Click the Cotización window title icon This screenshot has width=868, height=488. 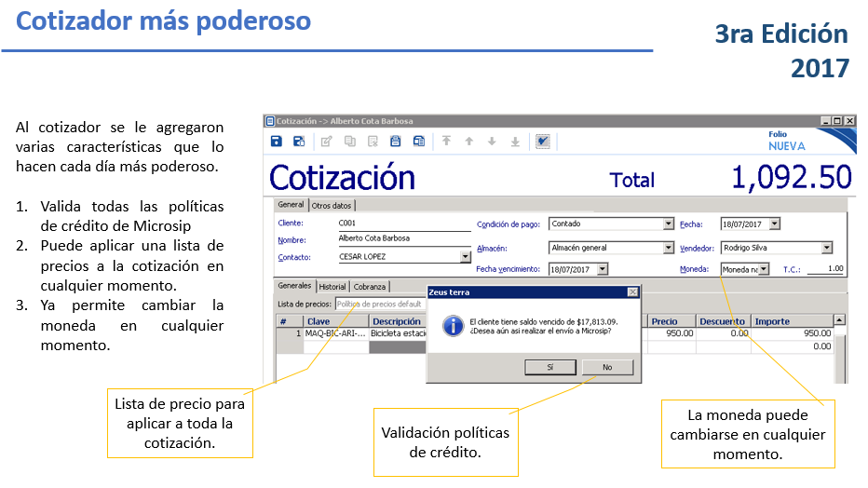270,121
